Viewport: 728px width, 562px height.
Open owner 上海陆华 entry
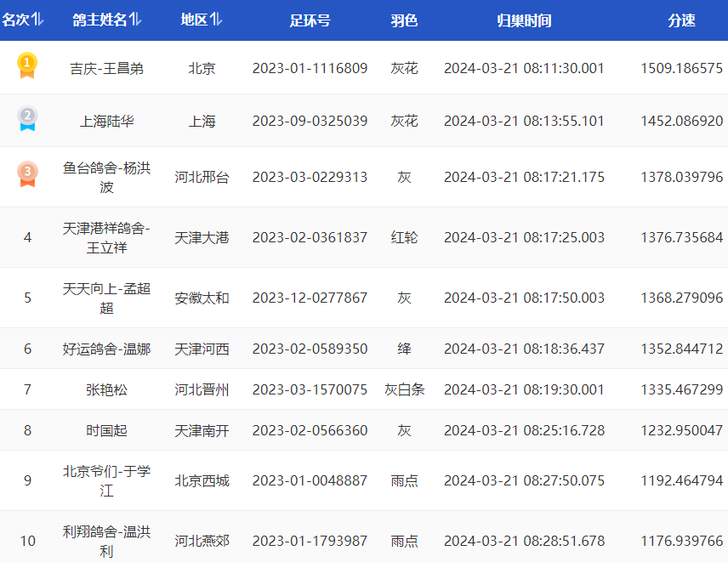point(106,121)
